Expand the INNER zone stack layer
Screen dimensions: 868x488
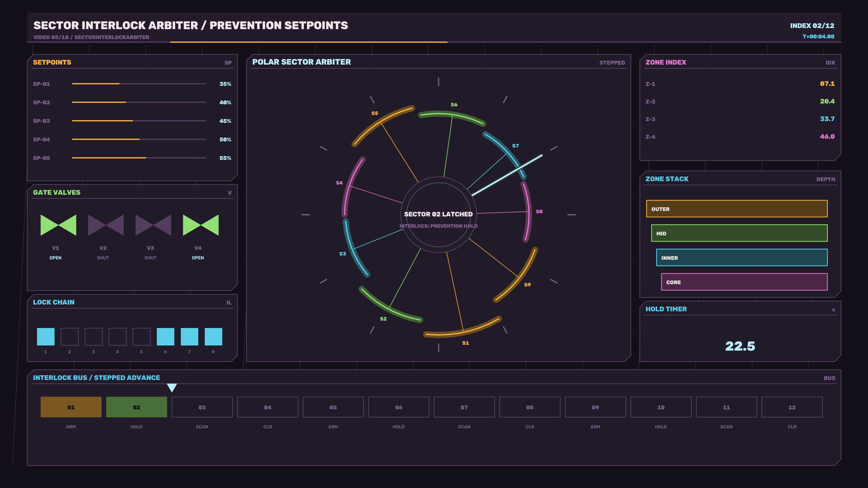click(x=742, y=258)
